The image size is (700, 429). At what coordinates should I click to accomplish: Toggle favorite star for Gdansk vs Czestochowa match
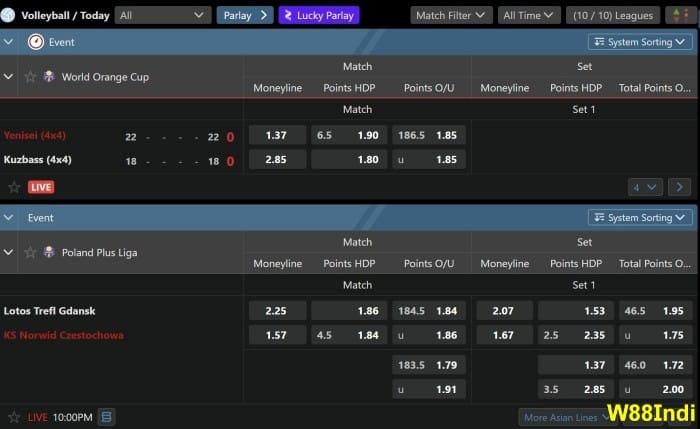14,417
